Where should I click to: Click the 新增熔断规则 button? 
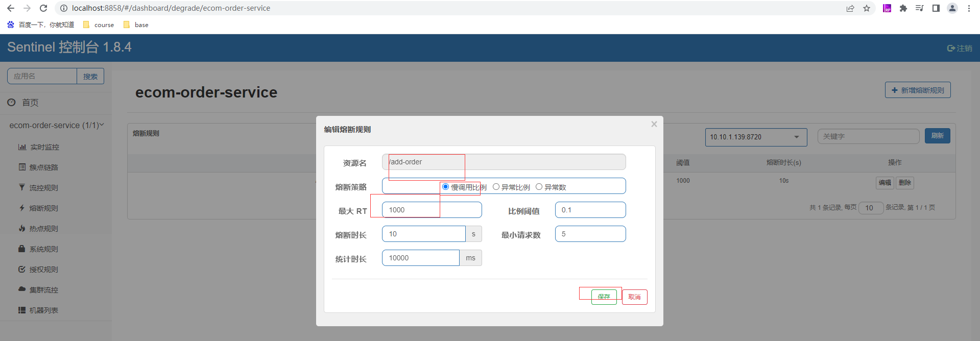point(918,90)
